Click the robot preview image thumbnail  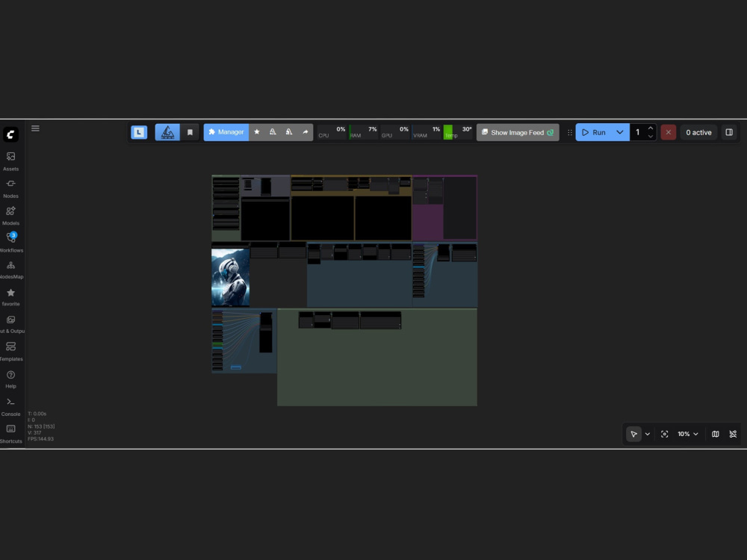coord(231,277)
